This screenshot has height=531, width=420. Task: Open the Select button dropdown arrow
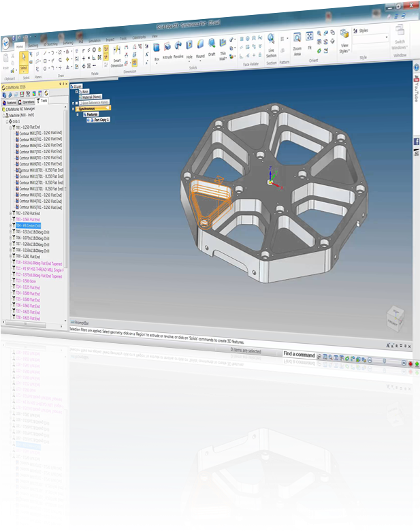[23, 71]
